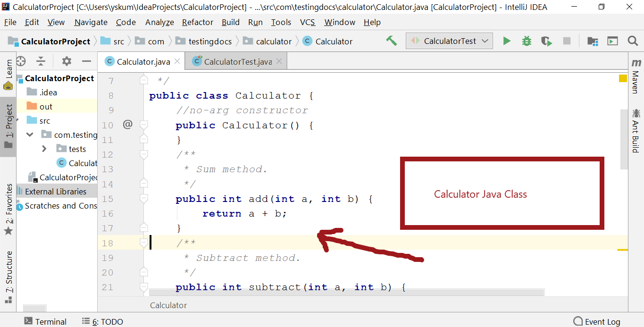
Task: Open the Event Log
Action: [x=597, y=321]
